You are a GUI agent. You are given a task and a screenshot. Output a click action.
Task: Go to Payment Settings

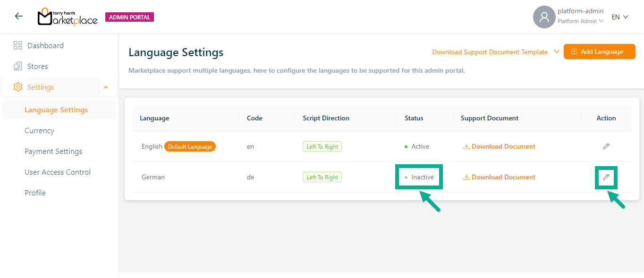[x=53, y=152]
